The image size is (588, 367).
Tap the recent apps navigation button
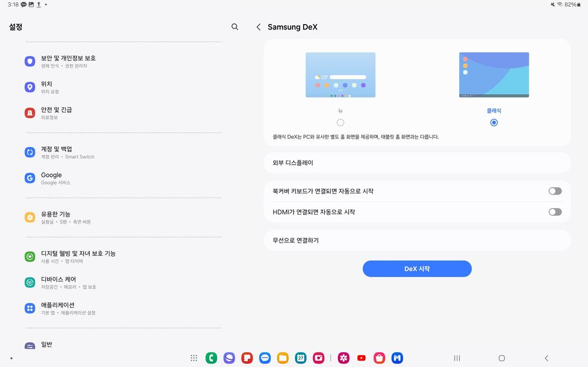tap(457, 358)
